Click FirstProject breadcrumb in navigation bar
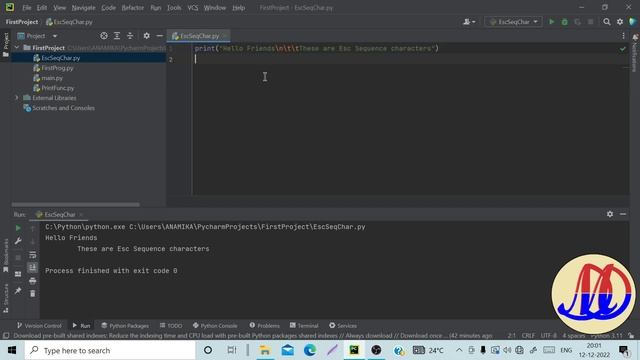640x360 pixels. click(22, 22)
